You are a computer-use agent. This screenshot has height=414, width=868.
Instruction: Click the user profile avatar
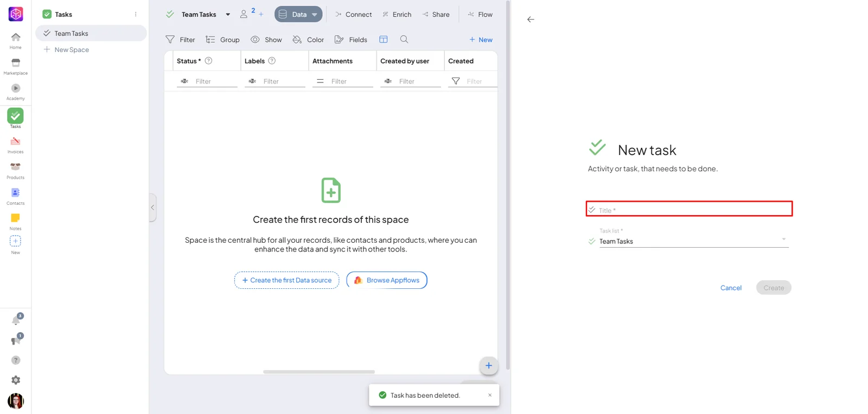16,401
